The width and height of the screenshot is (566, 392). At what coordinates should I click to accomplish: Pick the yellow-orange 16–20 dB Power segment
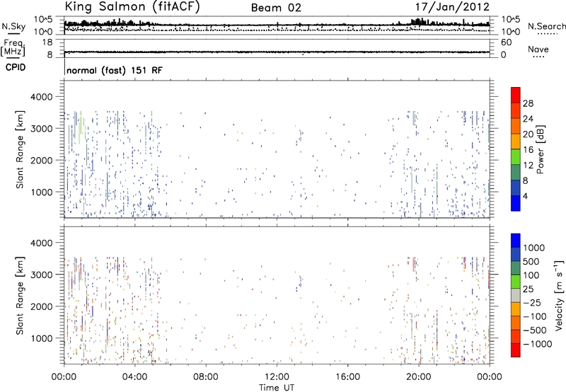pyautogui.click(x=516, y=142)
